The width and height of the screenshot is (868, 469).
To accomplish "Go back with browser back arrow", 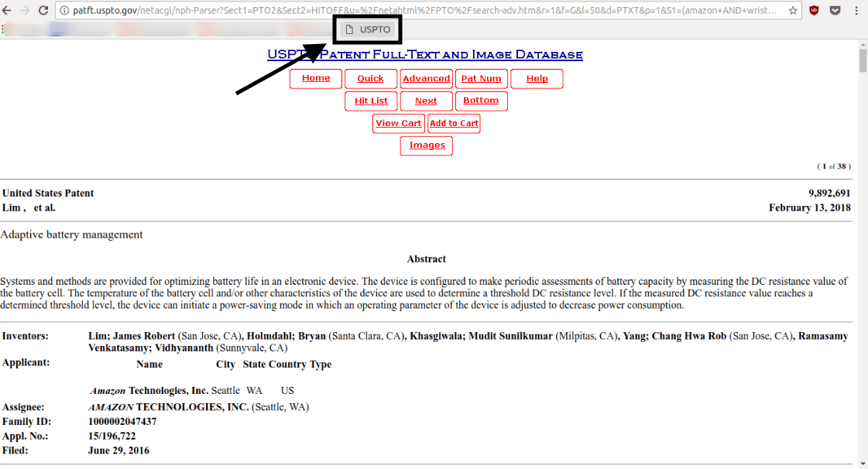I will 7,11.
